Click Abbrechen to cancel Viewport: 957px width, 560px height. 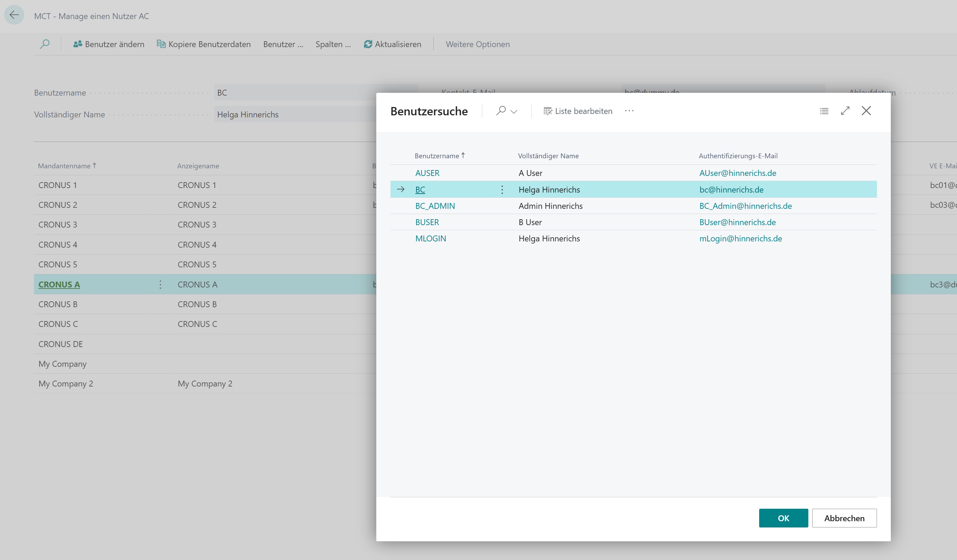pos(844,518)
